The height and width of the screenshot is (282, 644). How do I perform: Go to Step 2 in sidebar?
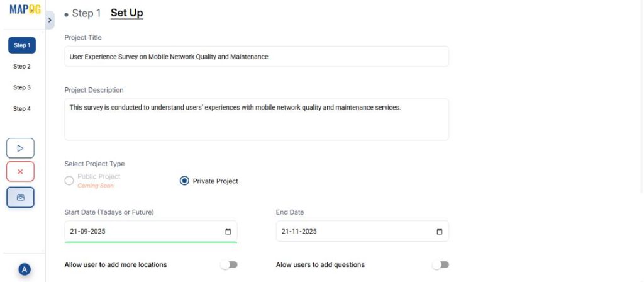pyautogui.click(x=21, y=66)
